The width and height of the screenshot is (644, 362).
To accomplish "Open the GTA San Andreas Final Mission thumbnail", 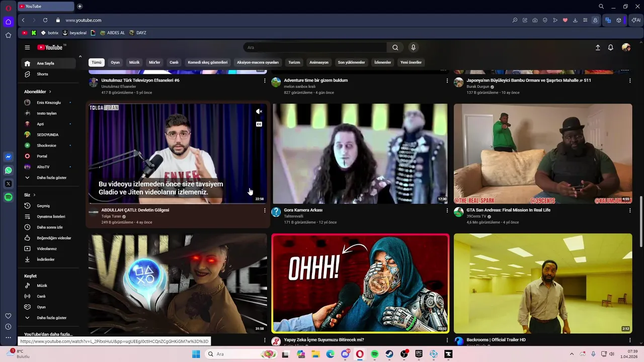I will coord(543,154).
